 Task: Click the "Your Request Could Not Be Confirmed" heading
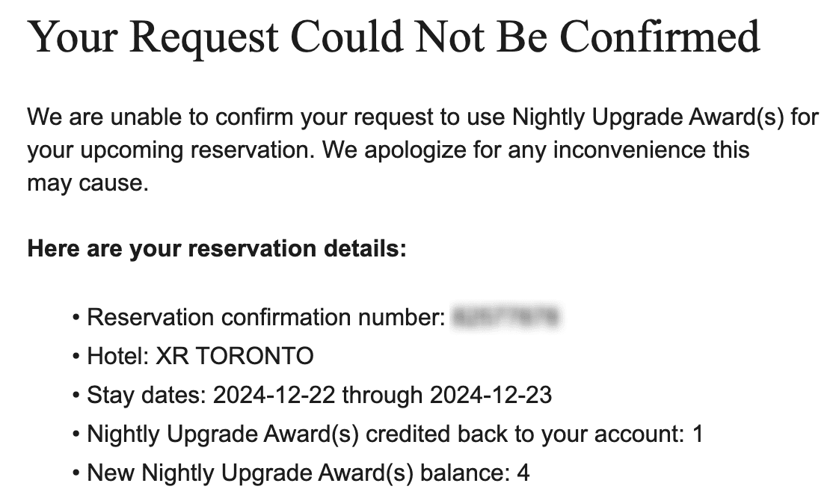click(393, 37)
